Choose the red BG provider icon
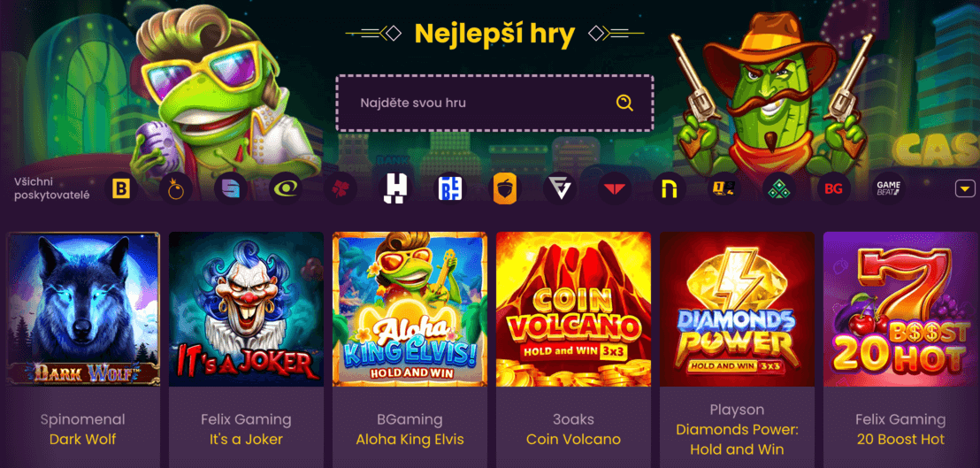This screenshot has width=980, height=468. tap(834, 188)
